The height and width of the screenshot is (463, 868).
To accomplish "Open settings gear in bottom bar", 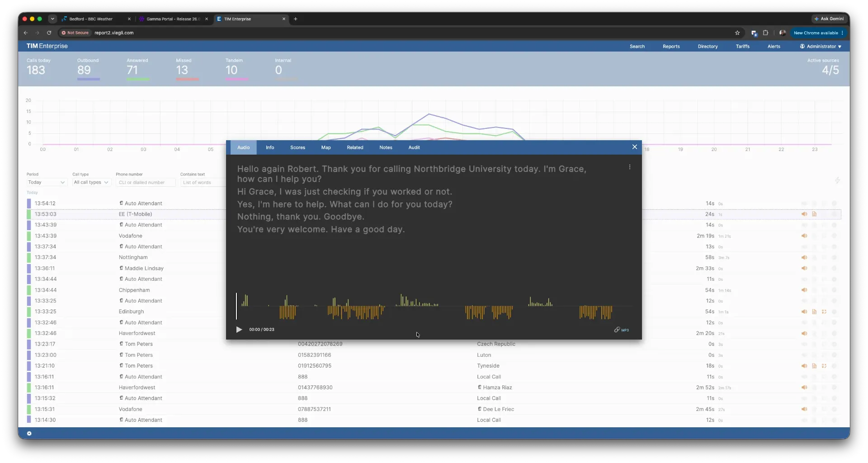I will click(x=29, y=434).
